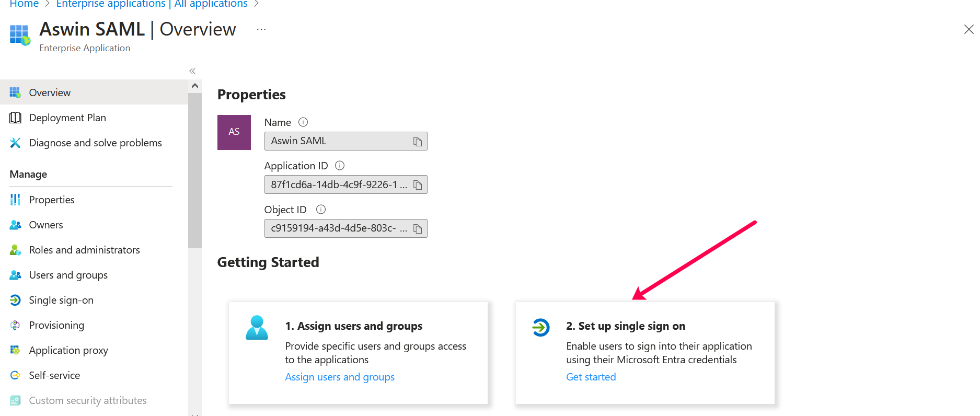Click the Assign users and groups link

pyautogui.click(x=340, y=377)
